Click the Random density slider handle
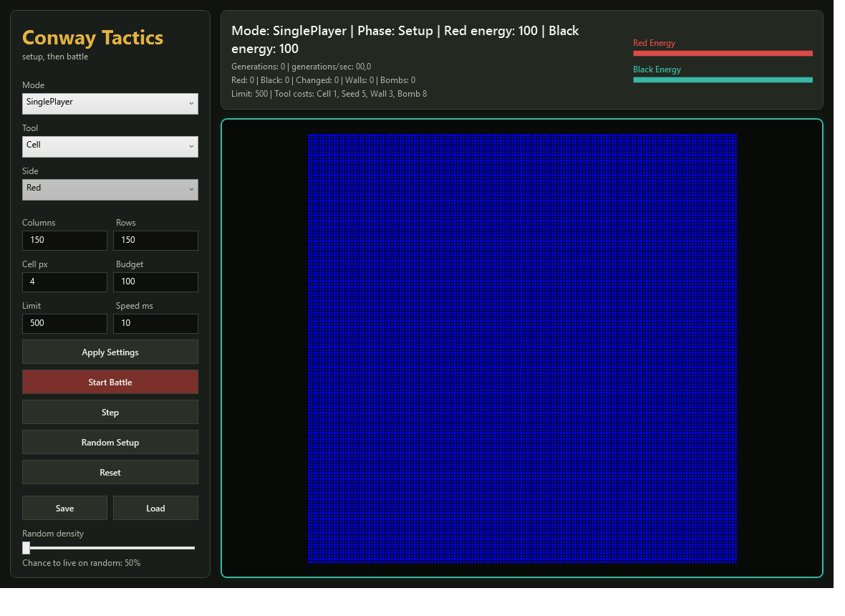The width and height of the screenshot is (845, 616). pos(26,548)
